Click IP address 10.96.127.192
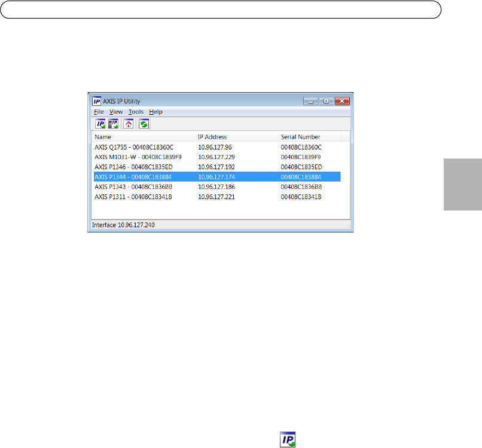 point(216,167)
